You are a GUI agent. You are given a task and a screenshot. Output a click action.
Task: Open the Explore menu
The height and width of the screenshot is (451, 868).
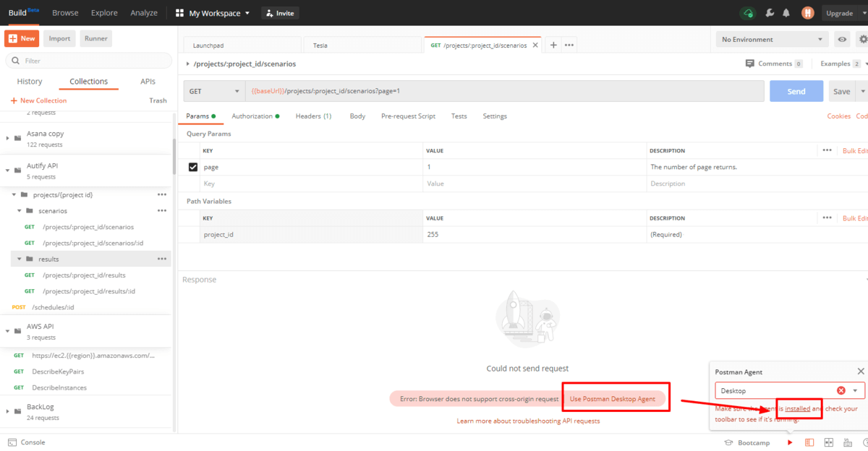104,13
